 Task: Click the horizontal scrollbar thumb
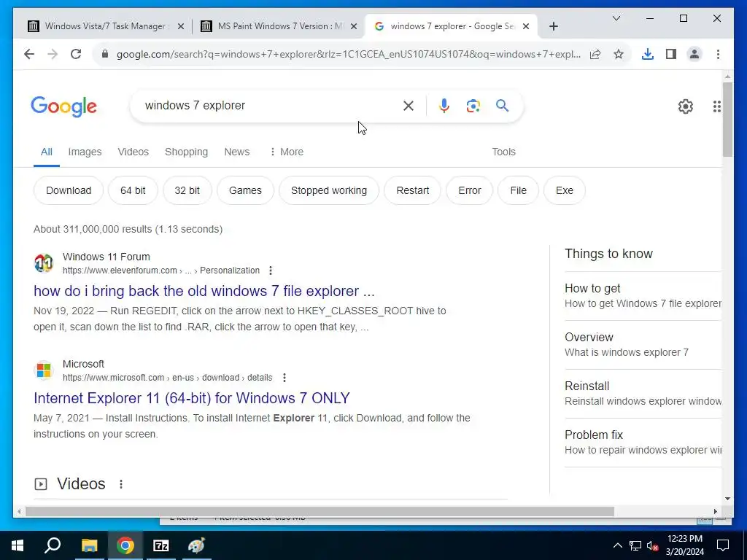point(320,511)
